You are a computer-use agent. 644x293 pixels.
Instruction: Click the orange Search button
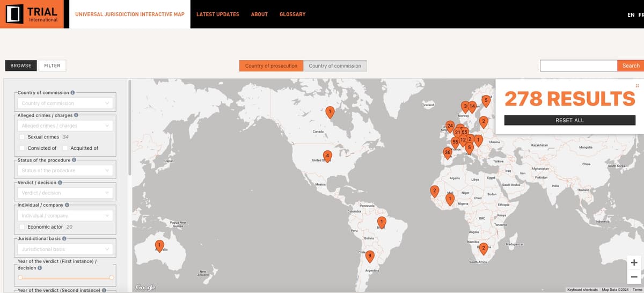coord(631,65)
